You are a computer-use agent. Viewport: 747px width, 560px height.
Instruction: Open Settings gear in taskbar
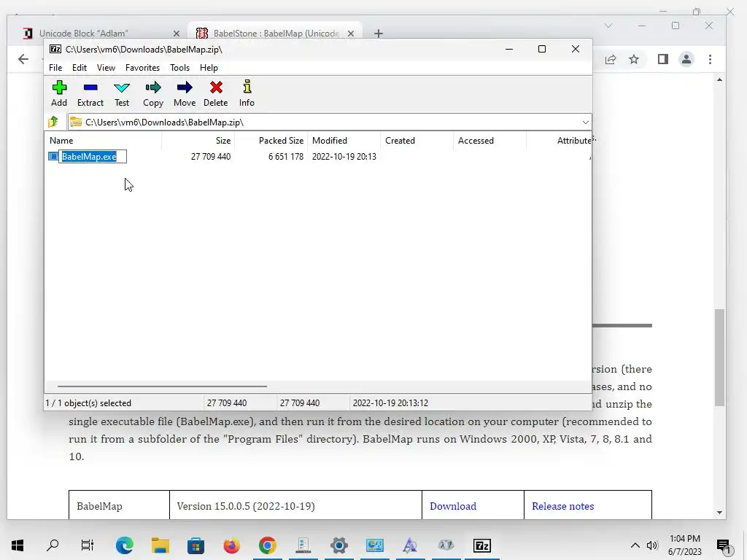(x=338, y=545)
